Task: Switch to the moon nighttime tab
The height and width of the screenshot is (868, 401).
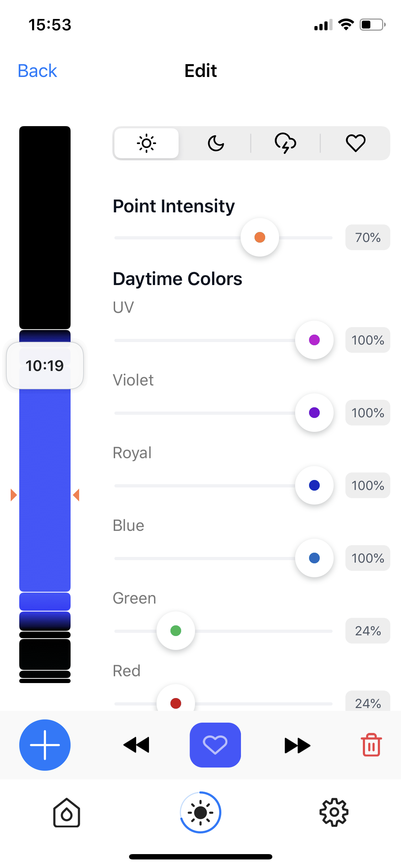Action: (x=216, y=143)
